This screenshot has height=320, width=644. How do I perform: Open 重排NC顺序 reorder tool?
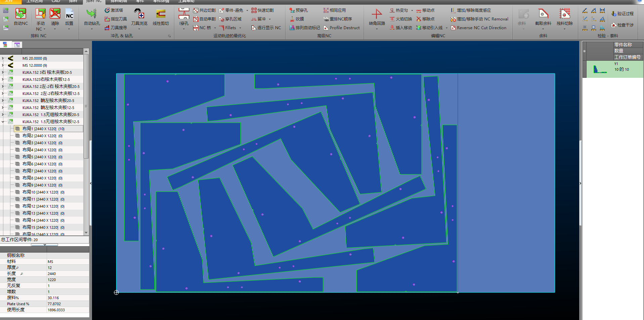(338, 19)
